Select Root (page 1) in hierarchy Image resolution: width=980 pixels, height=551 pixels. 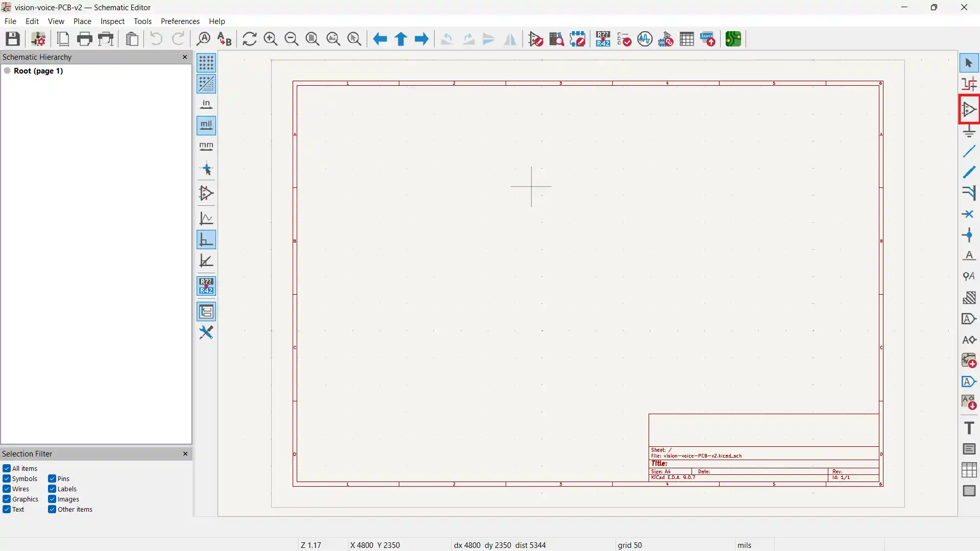pos(38,70)
